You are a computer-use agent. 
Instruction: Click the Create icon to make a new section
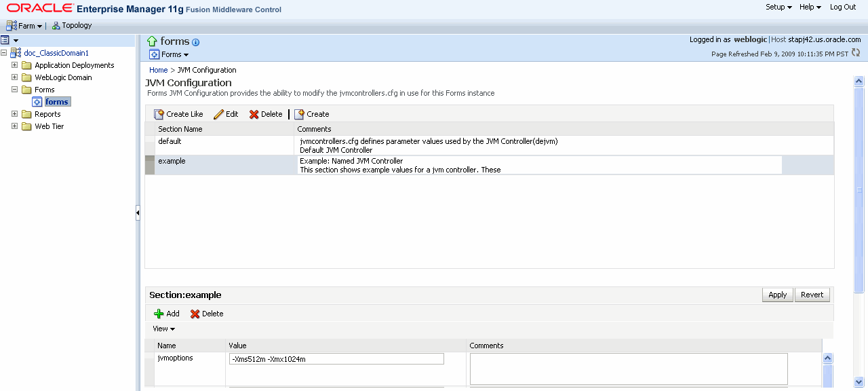[299, 113]
